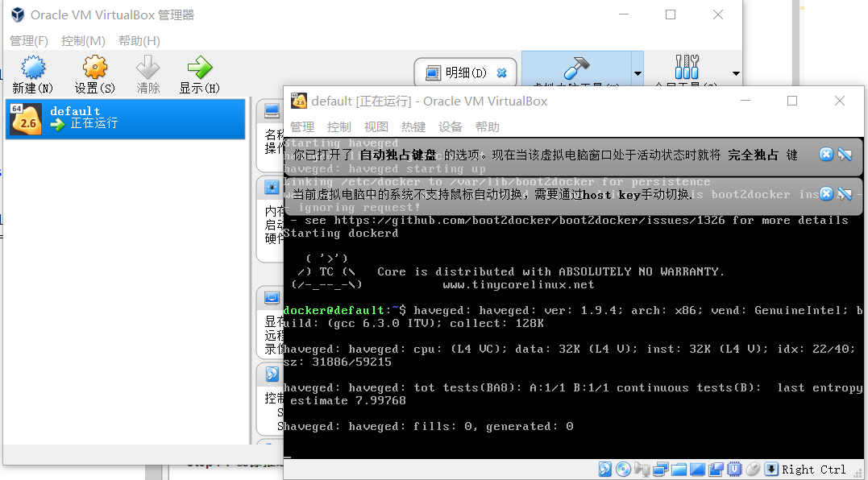This screenshot has width=868, height=480.
Task: Select the 全局工具 global tools icon
Action: 687,68
